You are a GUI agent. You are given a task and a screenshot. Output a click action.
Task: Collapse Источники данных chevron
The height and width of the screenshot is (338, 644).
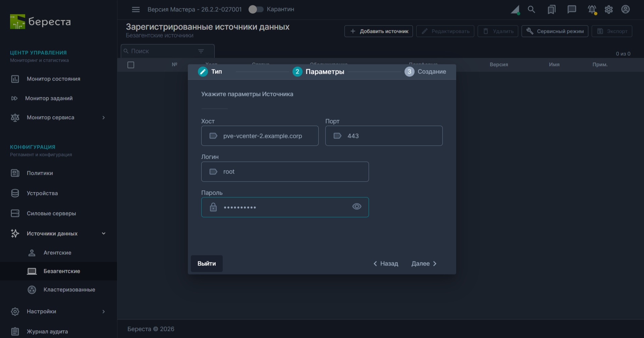104,234
